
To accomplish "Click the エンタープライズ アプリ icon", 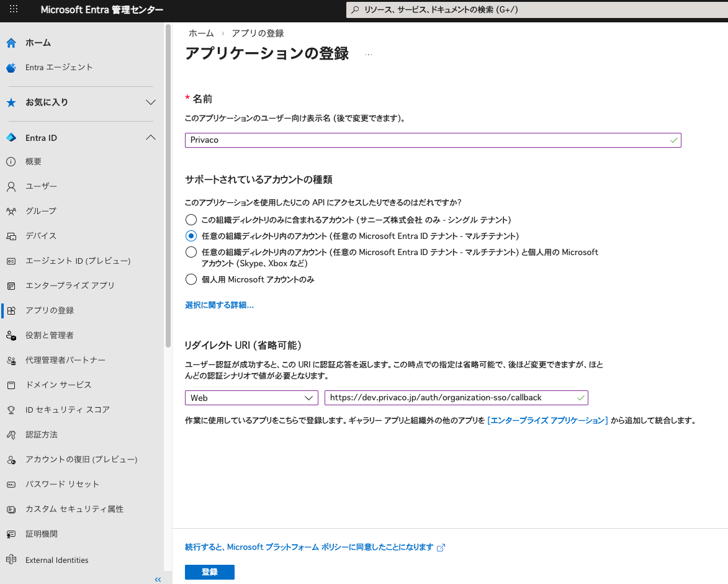I will 11,286.
